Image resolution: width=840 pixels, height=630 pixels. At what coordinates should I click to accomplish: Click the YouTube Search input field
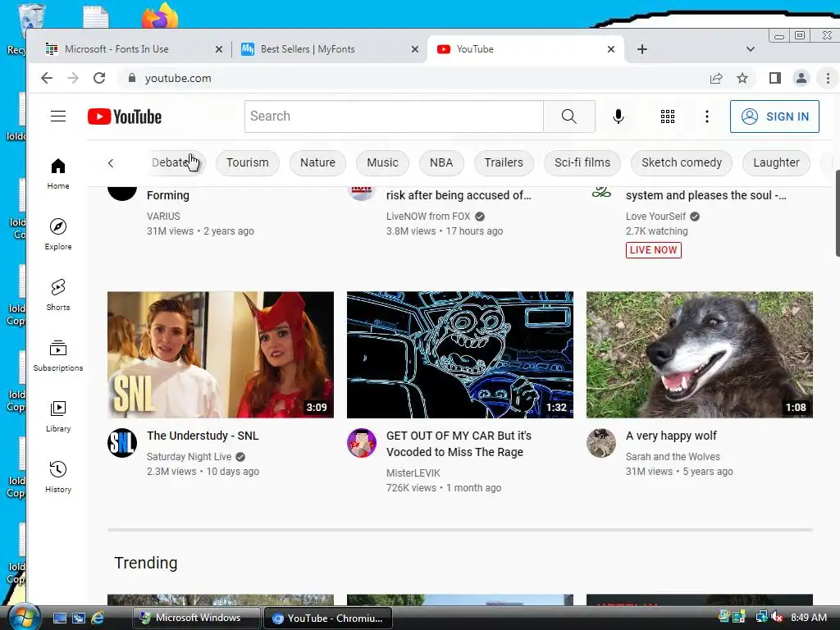tap(394, 116)
